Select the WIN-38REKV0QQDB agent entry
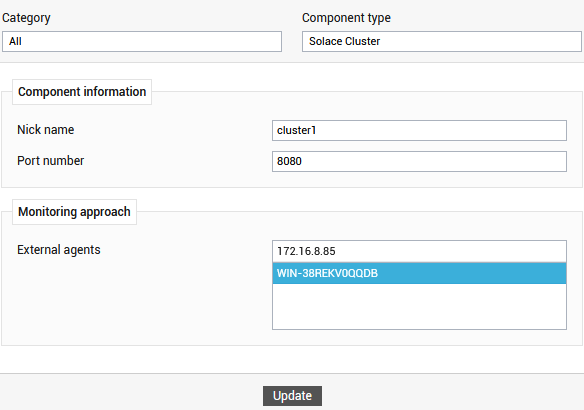This screenshot has width=584, height=410. [x=419, y=273]
